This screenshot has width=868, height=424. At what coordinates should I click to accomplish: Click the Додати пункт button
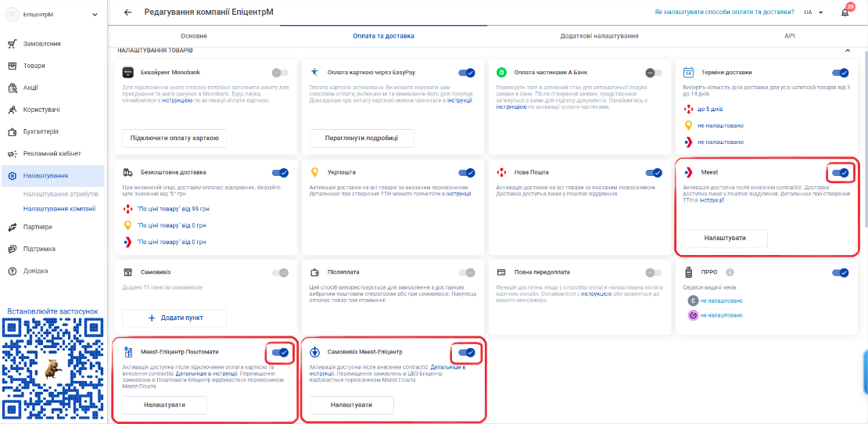174,318
